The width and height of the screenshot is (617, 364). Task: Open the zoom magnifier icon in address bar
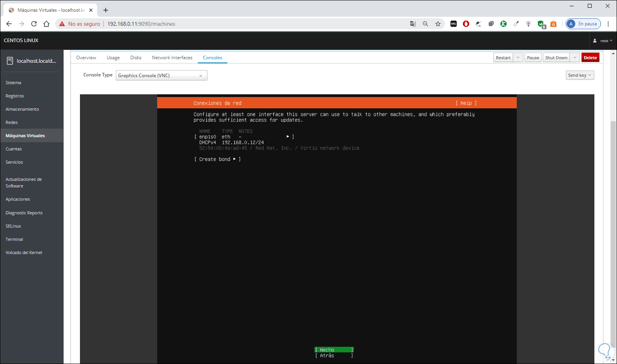(426, 24)
